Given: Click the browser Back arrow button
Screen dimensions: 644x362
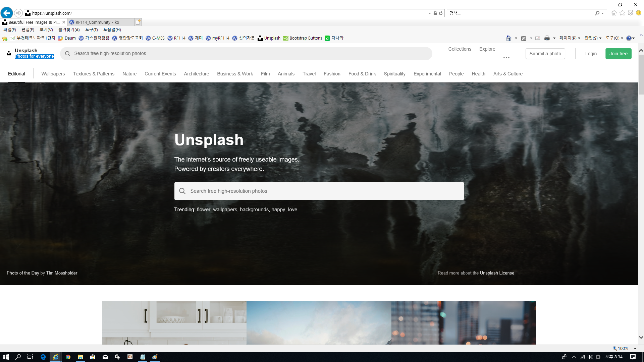Looking at the screenshot, I should [7, 13].
